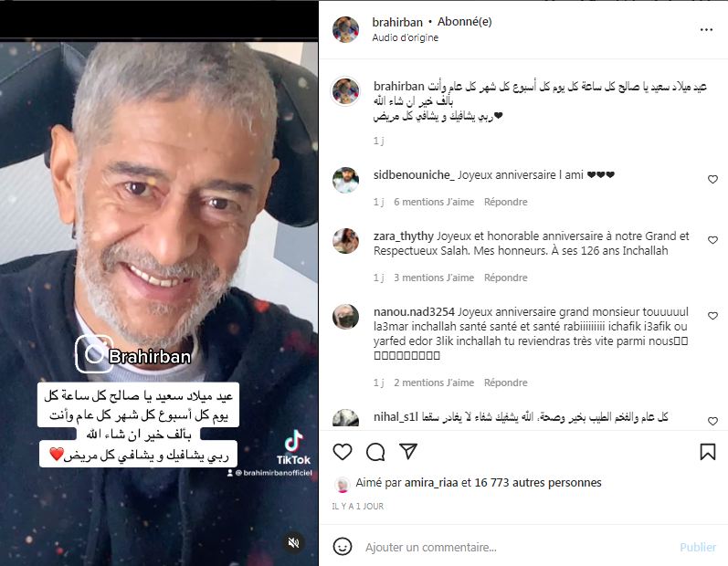Open the three-dot more options menu
This screenshot has height=566, width=728.
[706, 30]
